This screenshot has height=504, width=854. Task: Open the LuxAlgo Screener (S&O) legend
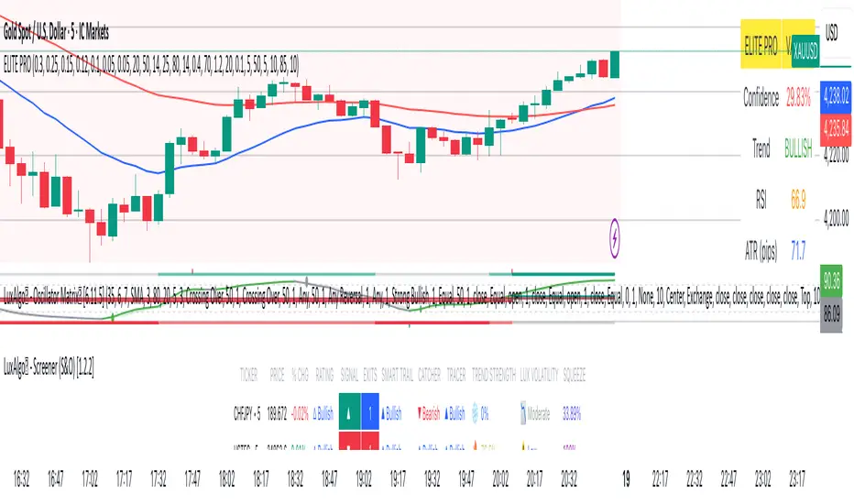point(49,367)
